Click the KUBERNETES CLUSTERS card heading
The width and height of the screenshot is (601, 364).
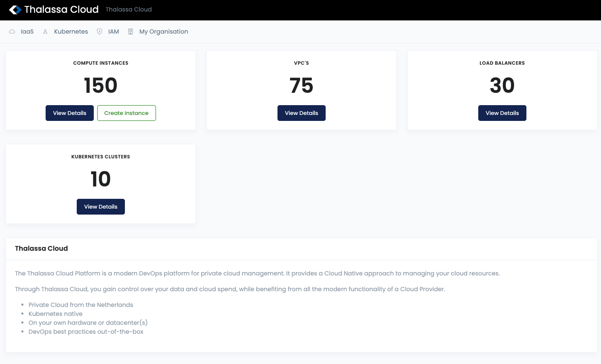click(101, 157)
